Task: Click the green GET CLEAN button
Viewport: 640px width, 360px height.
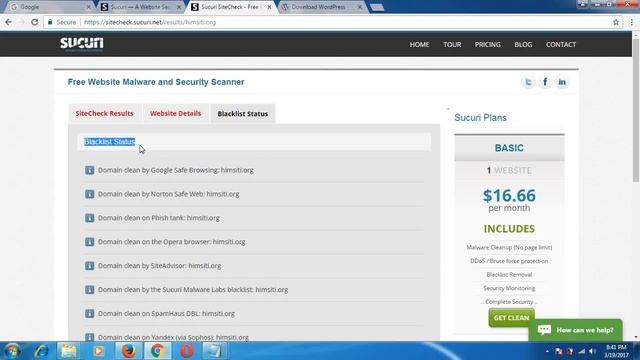Action: coord(511,318)
